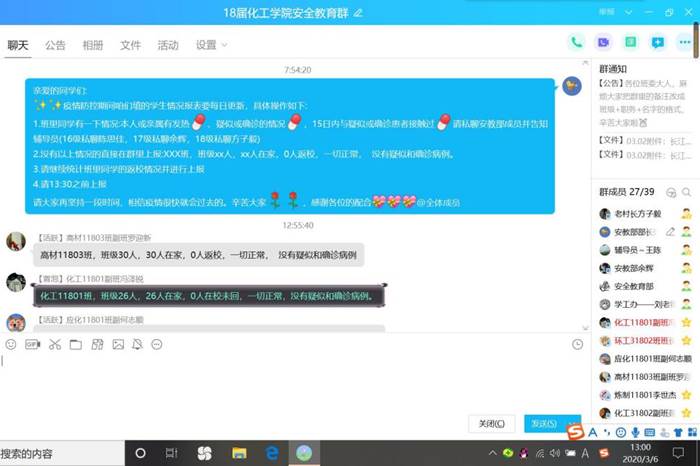Open the second 【文件】03.02附件 entry

click(645, 155)
